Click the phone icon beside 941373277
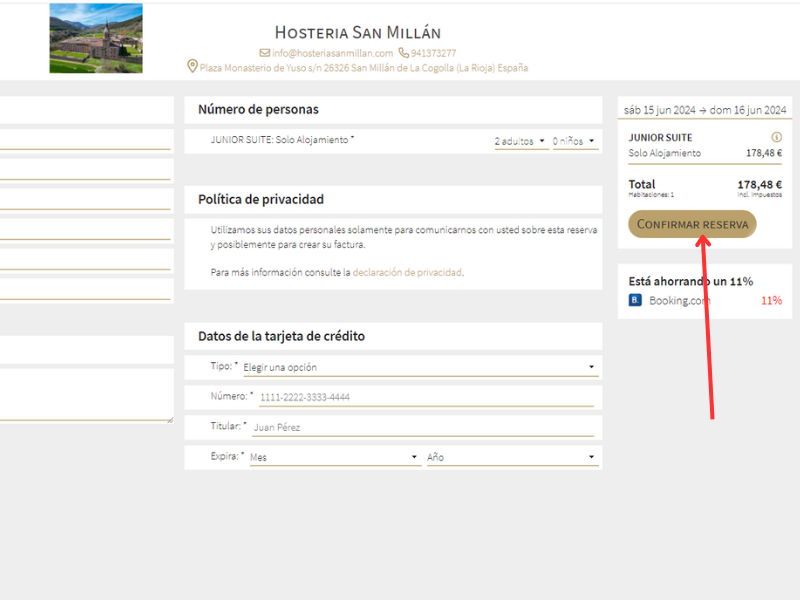Image resolution: width=800 pixels, height=600 pixels. [x=403, y=53]
